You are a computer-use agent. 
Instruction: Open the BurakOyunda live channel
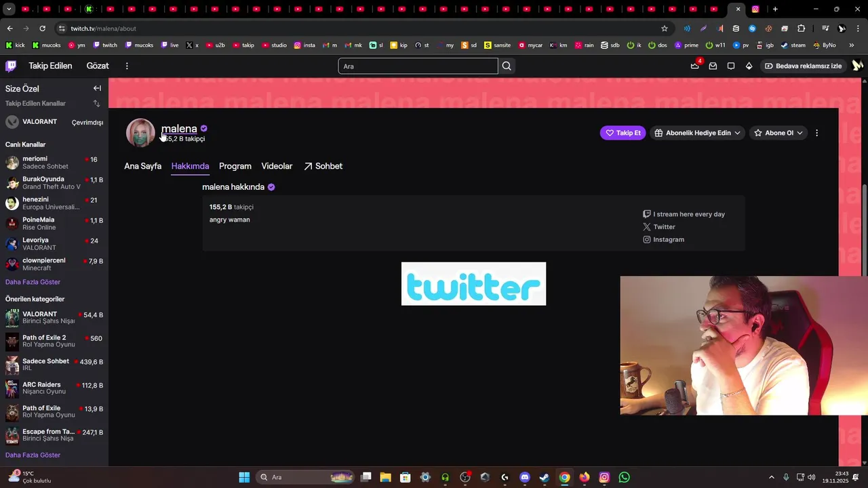coord(54,183)
